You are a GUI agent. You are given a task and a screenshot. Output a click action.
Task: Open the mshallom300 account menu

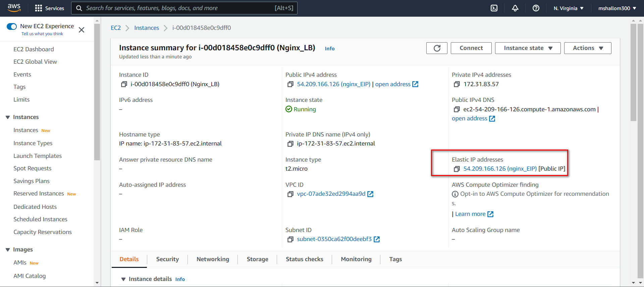click(617, 8)
